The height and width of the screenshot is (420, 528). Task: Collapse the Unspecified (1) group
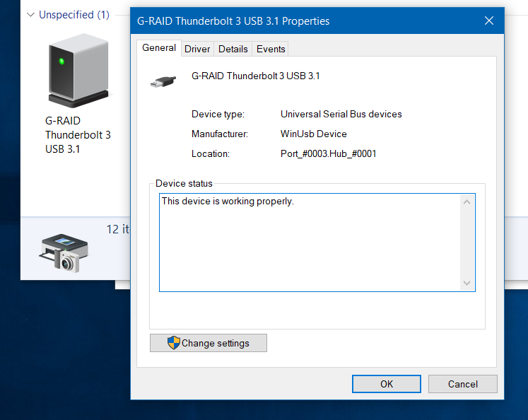coord(30,15)
